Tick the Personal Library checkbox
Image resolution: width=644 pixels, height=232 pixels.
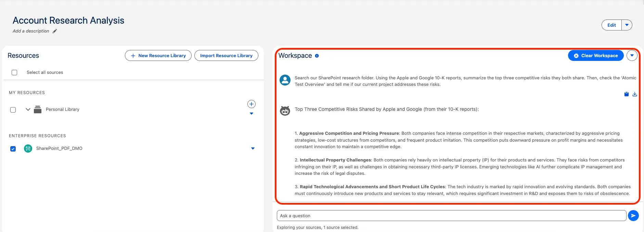click(13, 110)
